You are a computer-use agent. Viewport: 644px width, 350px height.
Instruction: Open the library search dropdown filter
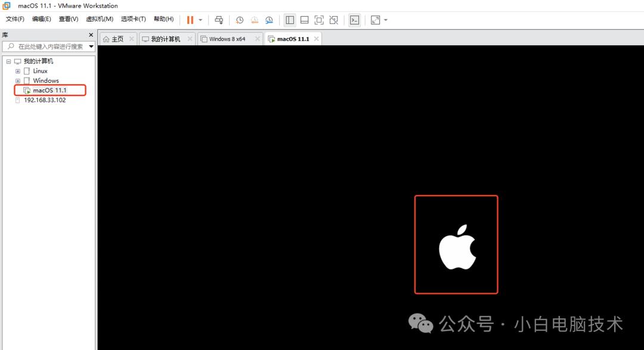(x=91, y=46)
